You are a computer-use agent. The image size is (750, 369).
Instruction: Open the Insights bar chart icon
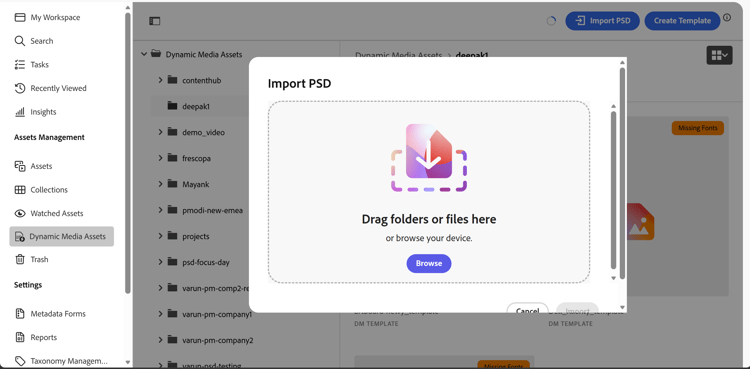click(20, 112)
